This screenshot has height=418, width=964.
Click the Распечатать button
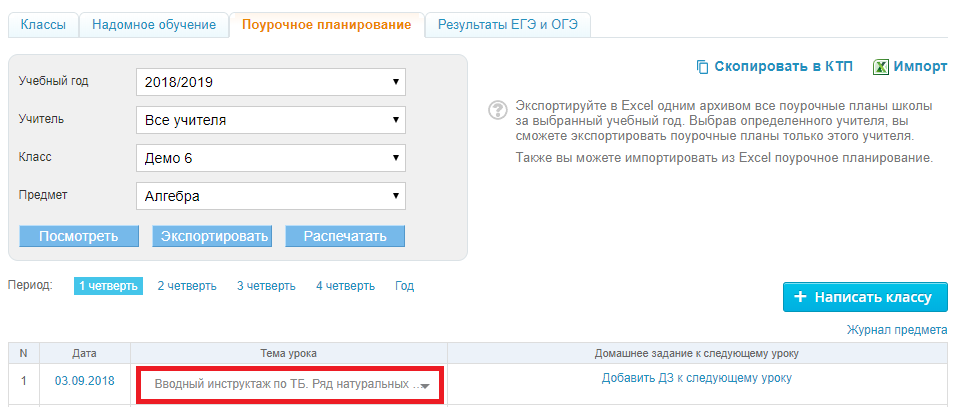(x=345, y=236)
